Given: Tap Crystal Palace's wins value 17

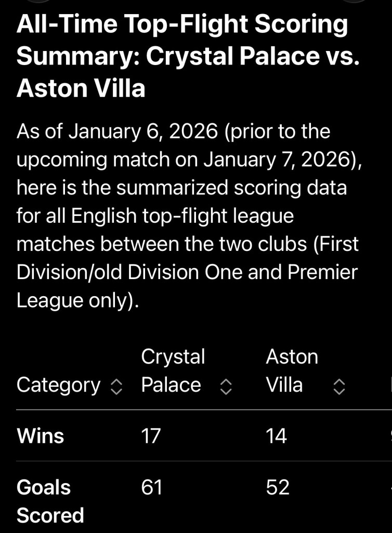Looking at the screenshot, I should 151,436.
